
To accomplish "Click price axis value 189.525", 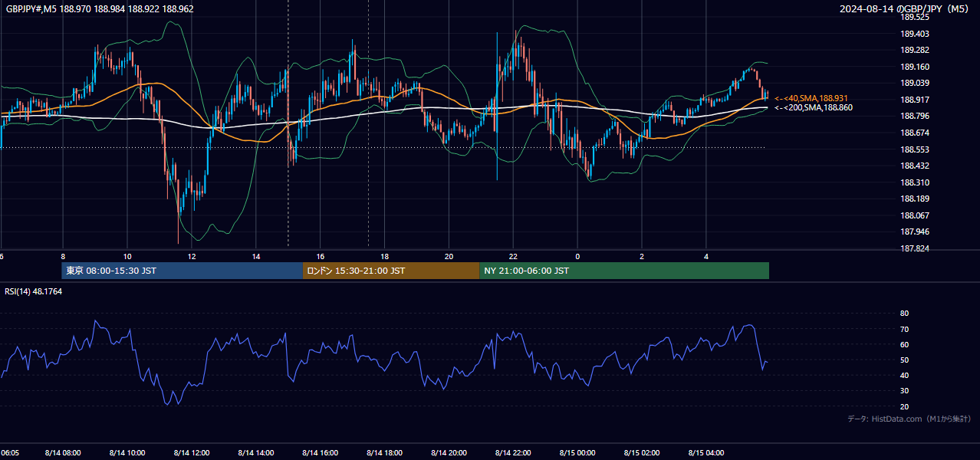I will (915, 17).
